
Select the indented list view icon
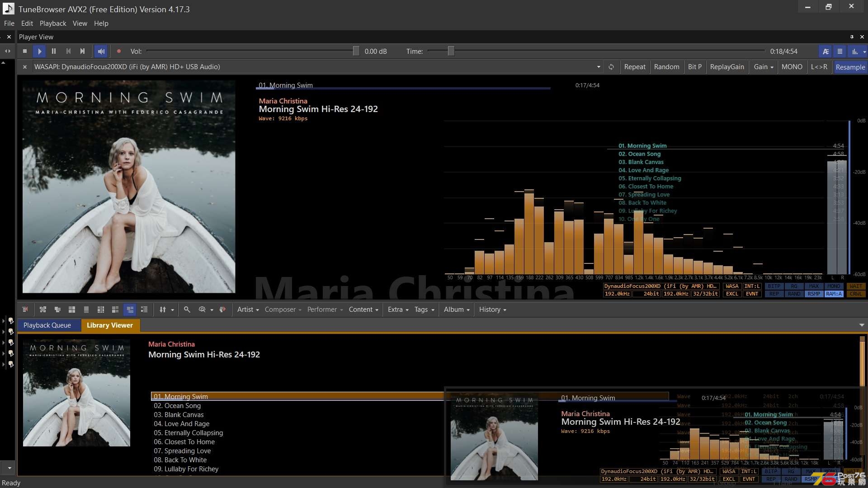pos(144,310)
